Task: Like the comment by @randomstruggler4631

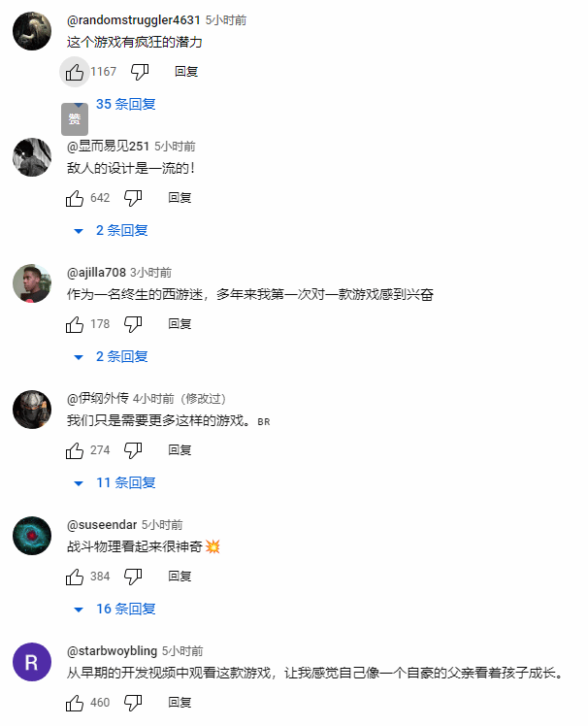Action: [x=75, y=72]
